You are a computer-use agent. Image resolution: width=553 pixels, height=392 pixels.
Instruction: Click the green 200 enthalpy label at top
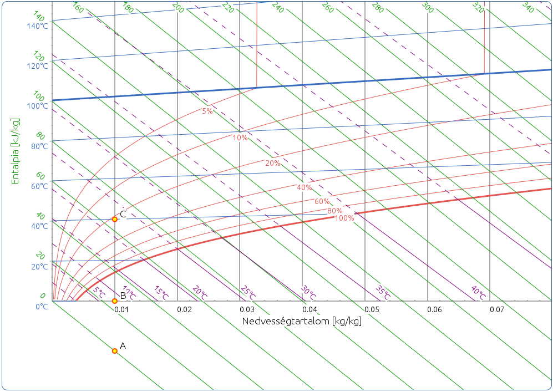click(178, 7)
